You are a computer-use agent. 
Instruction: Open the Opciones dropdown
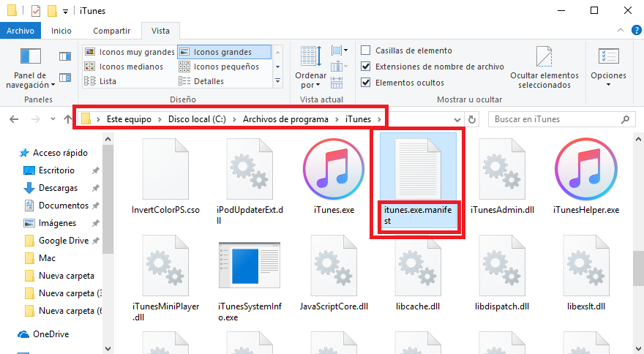click(x=608, y=68)
